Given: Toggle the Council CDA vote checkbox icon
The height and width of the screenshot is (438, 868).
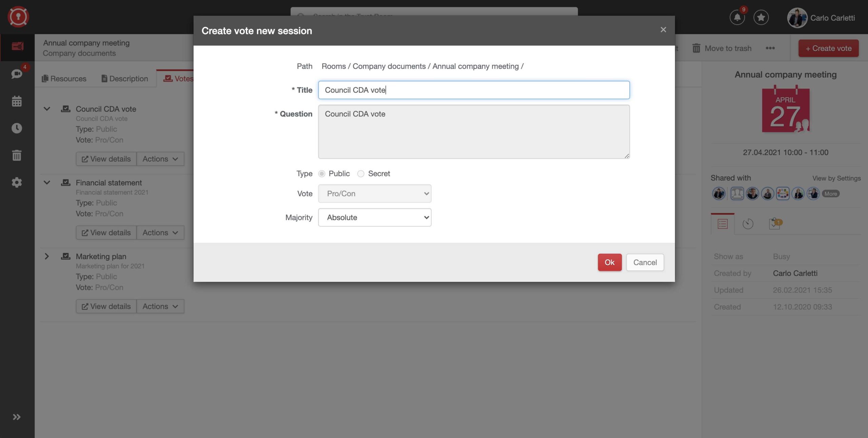Looking at the screenshot, I should [65, 108].
